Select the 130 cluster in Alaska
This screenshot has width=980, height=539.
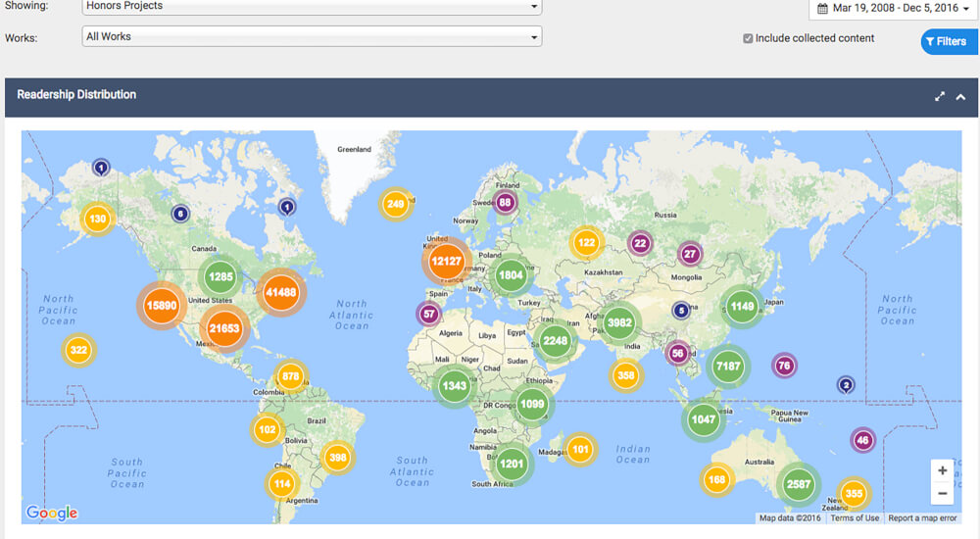click(97, 219)
